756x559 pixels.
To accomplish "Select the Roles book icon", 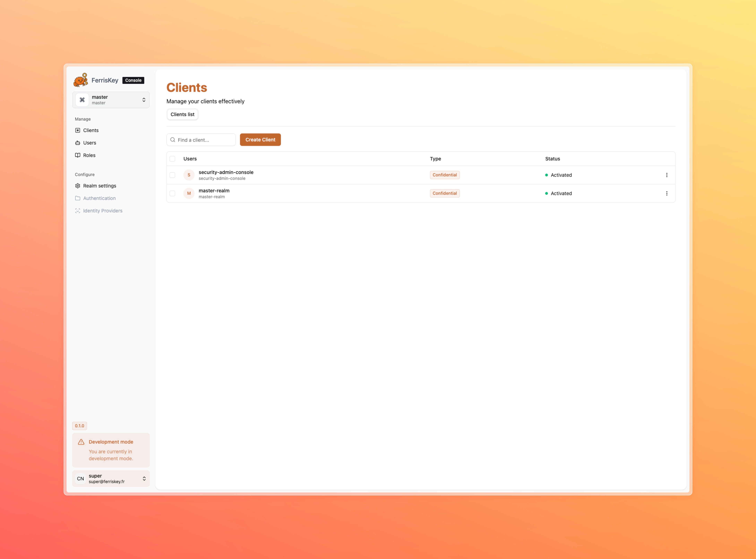I will coord(78,155).
